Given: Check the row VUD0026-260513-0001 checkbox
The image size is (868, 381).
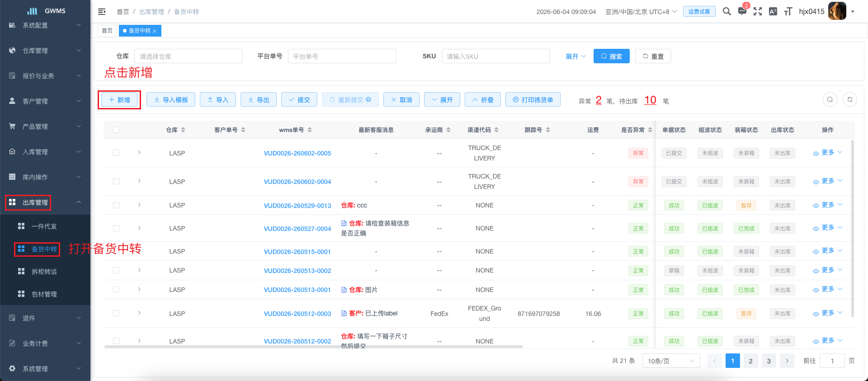Looking at the screenshot, I should click(116, 289).
